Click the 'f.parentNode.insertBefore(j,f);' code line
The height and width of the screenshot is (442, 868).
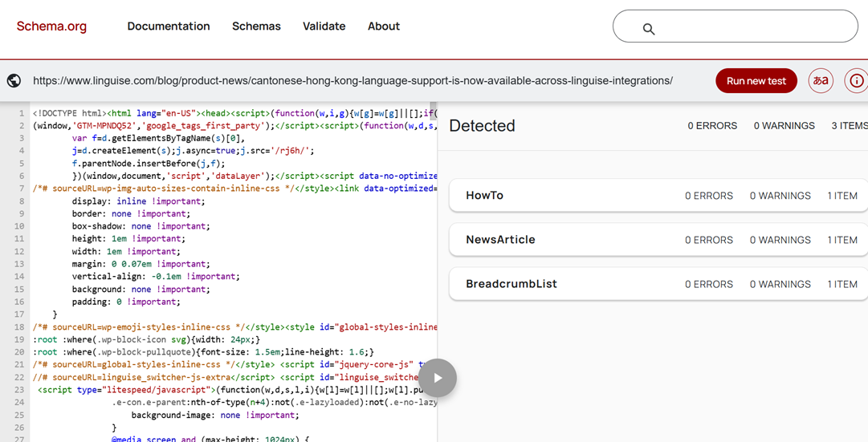[149, 163]
